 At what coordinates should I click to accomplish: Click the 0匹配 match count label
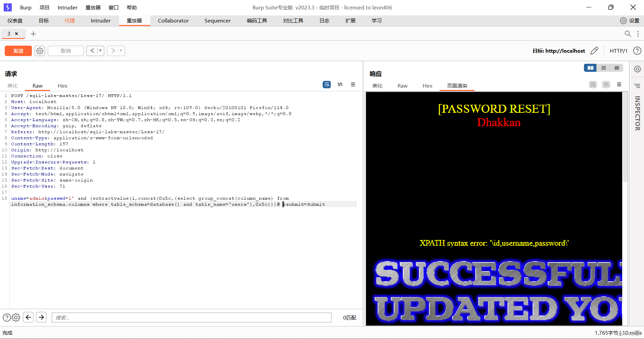(x=350, y=318)
